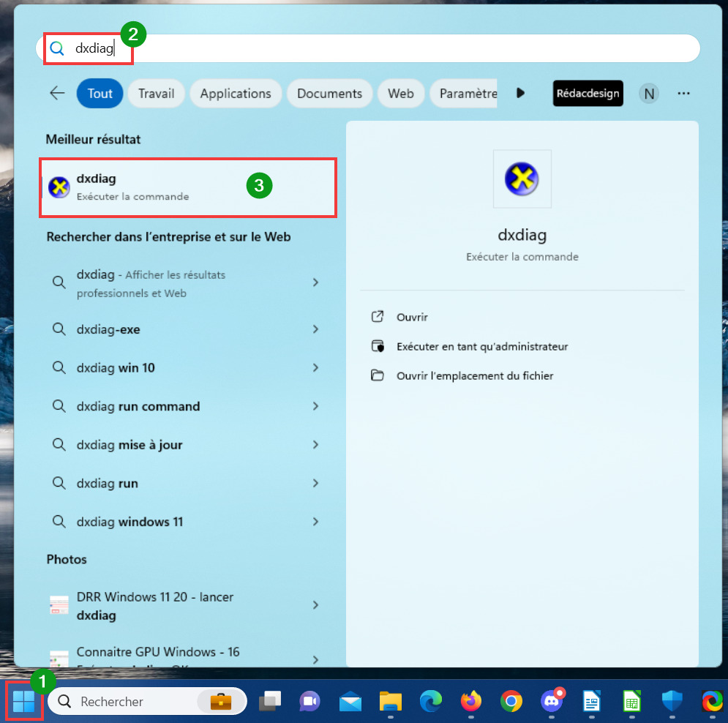
Task: Click the large dxdiag icon in the preview pane
Action: pyautogui.click(x=522, y=179)
